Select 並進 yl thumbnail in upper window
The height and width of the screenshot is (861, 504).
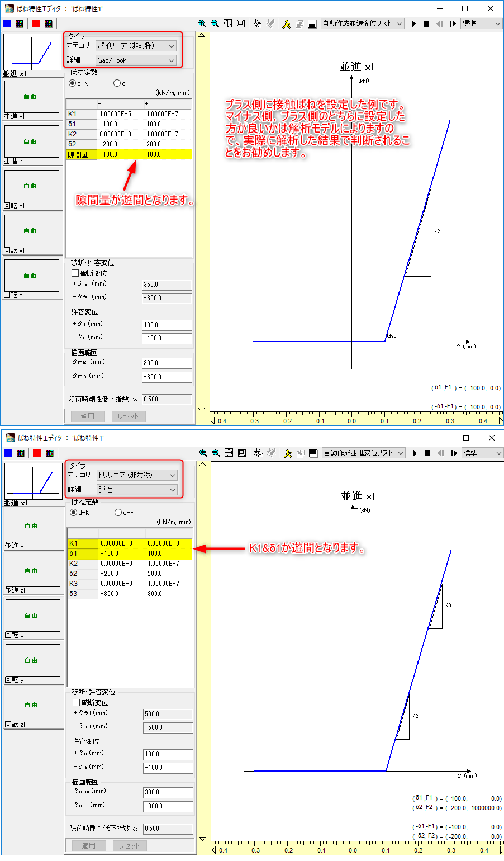[32, 97]
